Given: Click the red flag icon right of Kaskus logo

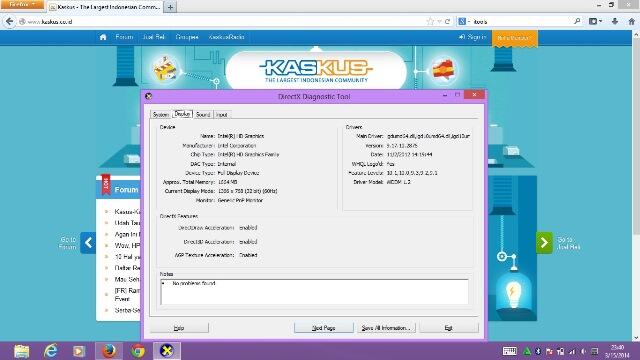Looking at the screenshot, I should tap(443, 70).
